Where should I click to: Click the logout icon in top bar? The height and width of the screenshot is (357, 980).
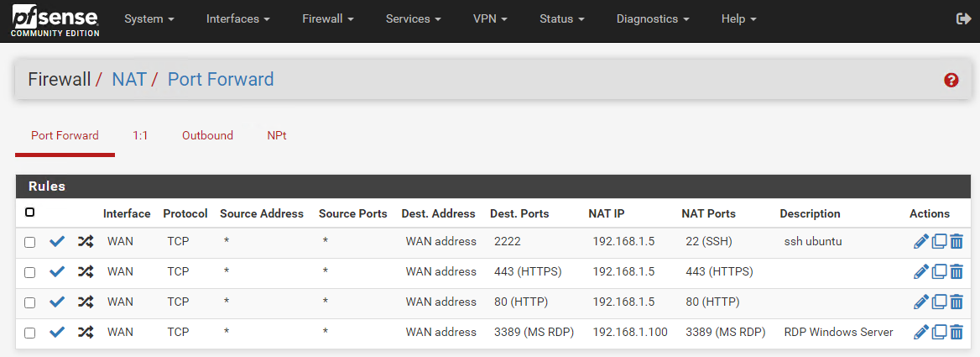[x=963, y=18]
